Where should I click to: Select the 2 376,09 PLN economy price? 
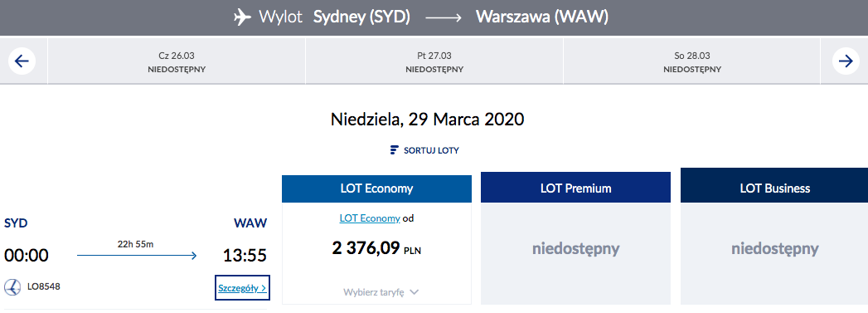pos(376,248)
